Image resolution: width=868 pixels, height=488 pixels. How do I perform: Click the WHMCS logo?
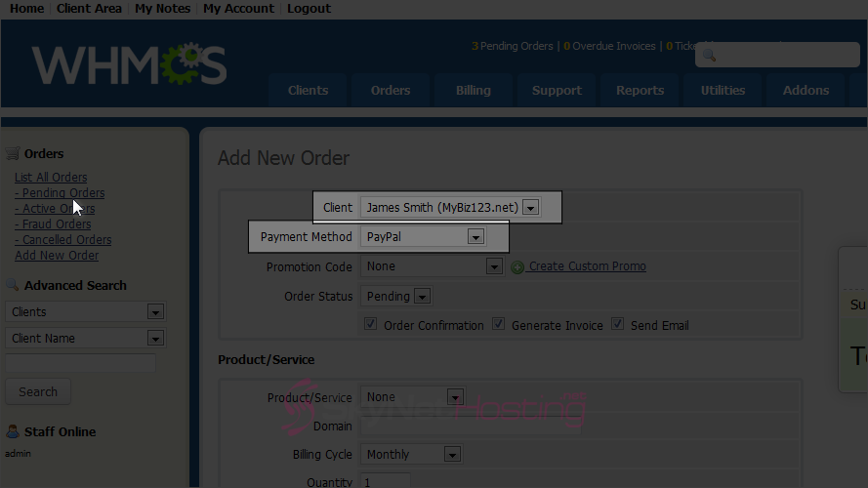point(129,64)
